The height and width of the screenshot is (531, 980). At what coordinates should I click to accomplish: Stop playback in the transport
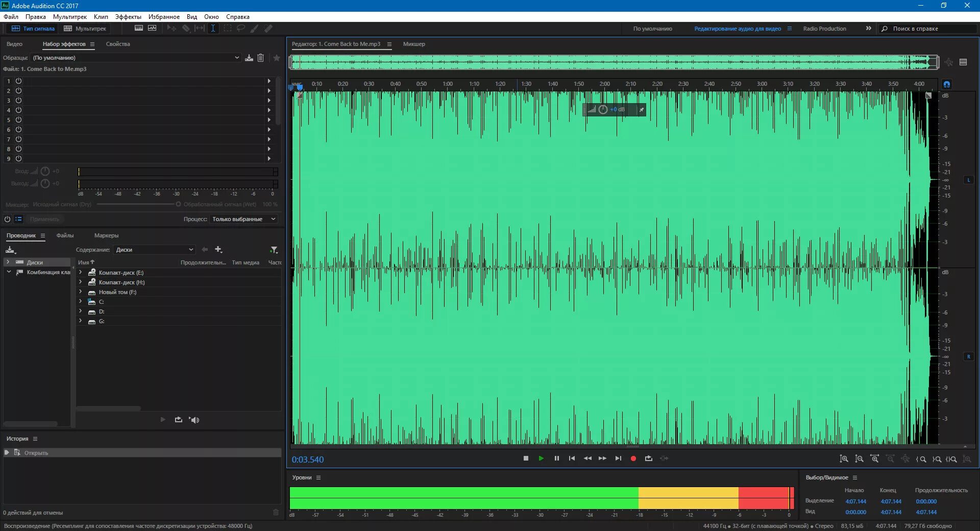pyautogui.click(x=526, y=458)
